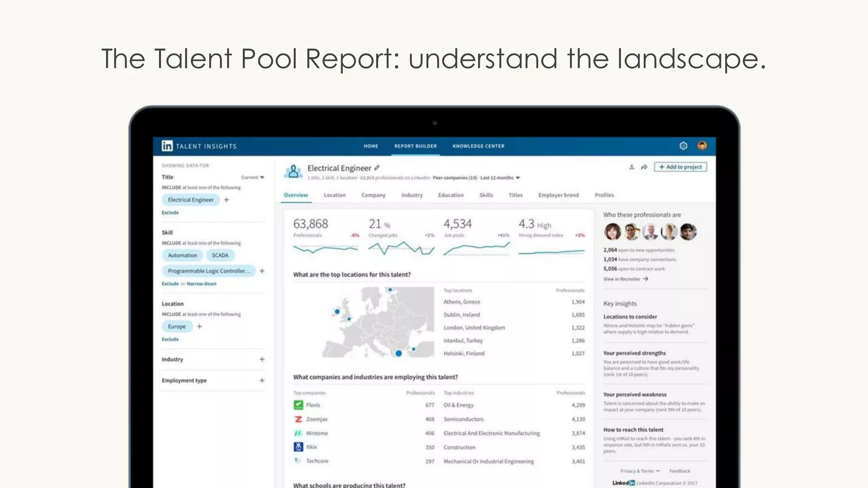The width and height of the screenshot is (868, 488).
Task: Switch to the Education tab
Action: coord(451,195)
